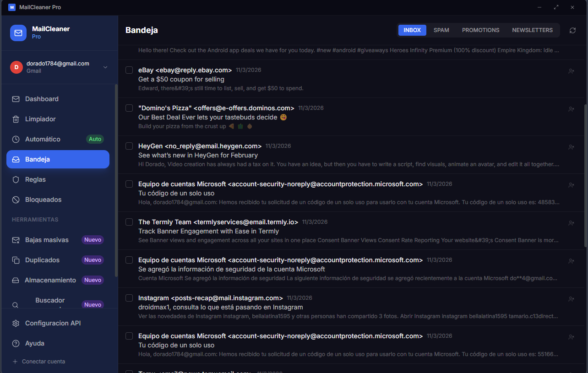Screen dimensions: 588x373
Task: Click the Limpiador trash icon
Action: 16,119
